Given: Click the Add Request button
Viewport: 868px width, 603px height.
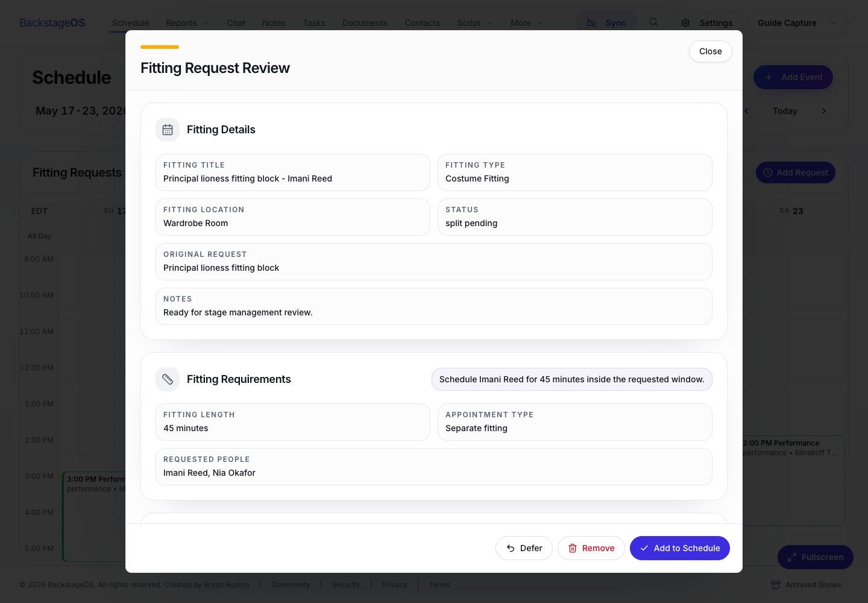Looking at the screenshot, I should (796, 172).
